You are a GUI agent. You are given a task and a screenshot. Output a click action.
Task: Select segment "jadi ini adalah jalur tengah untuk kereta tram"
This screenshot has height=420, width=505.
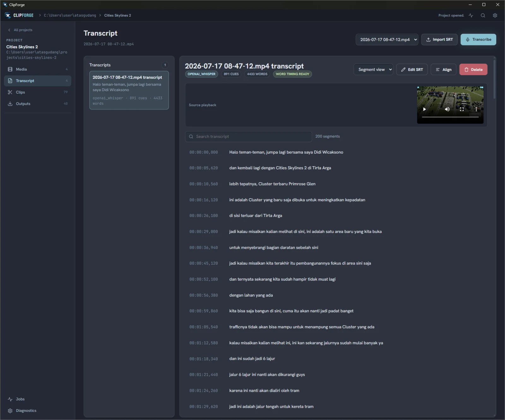(x=271, y=406)
